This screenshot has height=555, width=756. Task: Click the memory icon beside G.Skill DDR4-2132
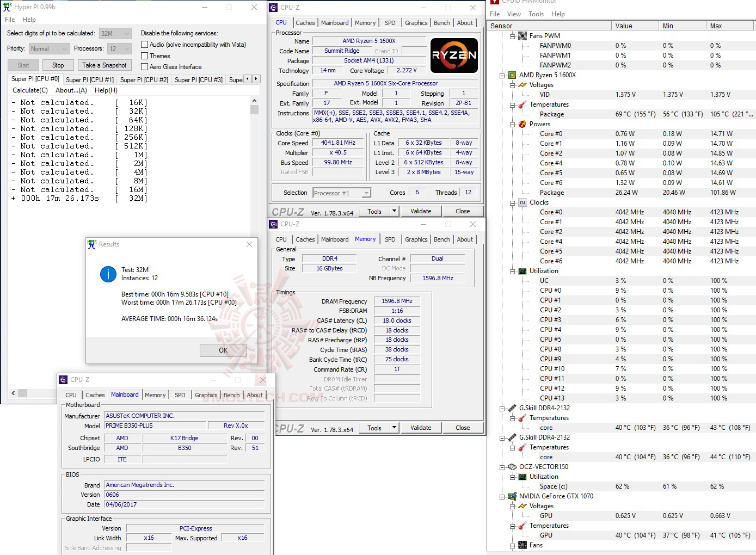512,408
